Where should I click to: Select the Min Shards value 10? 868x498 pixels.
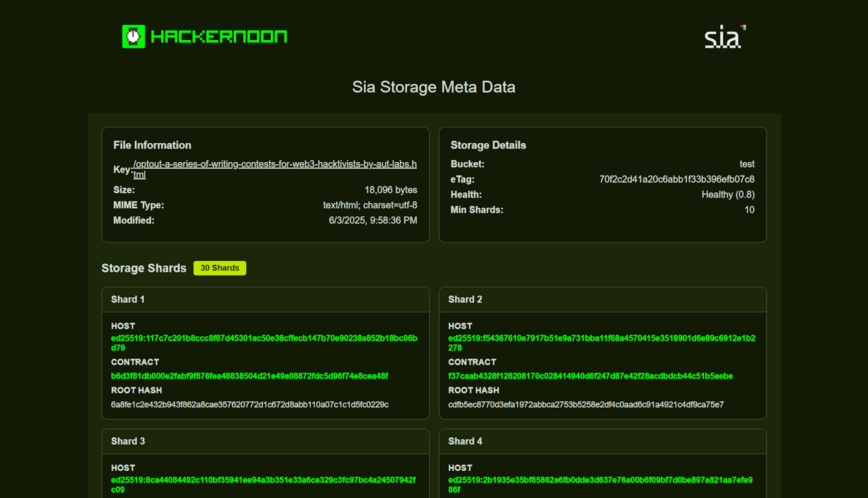pos(749,210)
